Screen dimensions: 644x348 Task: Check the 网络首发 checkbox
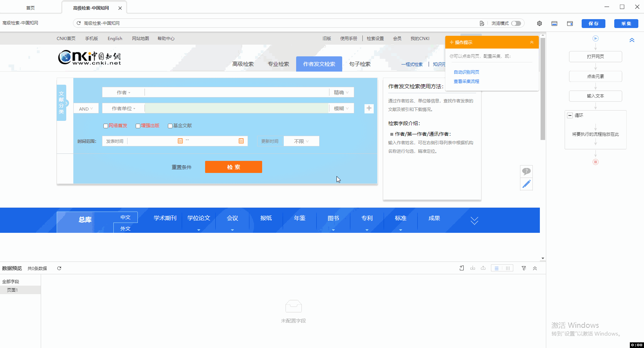click(106, 126)
